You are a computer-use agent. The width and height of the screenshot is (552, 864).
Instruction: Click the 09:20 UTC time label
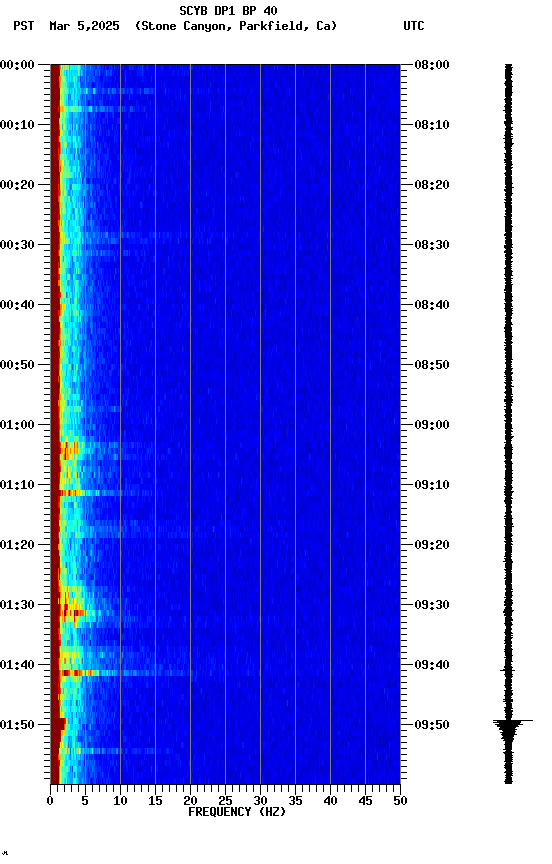point(432,546)
